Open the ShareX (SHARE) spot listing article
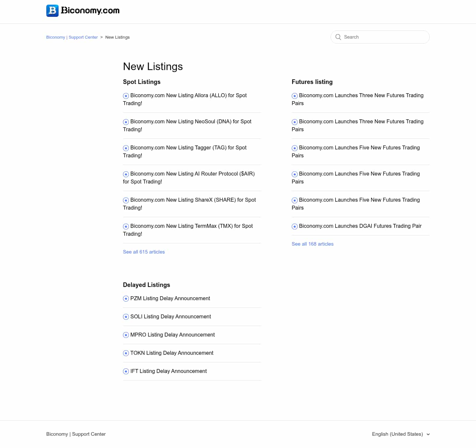Image resolution: width=476 pixels, height=448 pixels. [189, 204]
